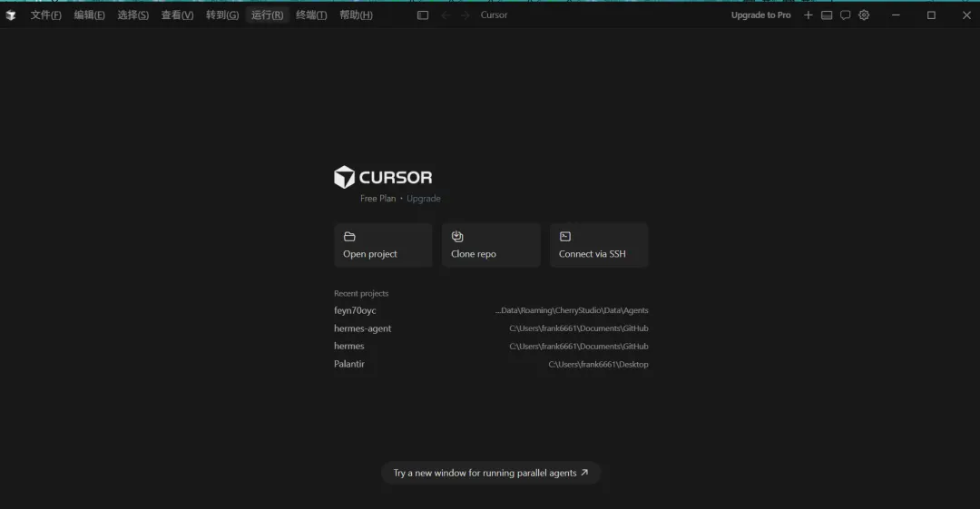Viewport: 980px width, 509px height.
Task: Click the Cursor app logo in title bar
Action: coord(11,15)
